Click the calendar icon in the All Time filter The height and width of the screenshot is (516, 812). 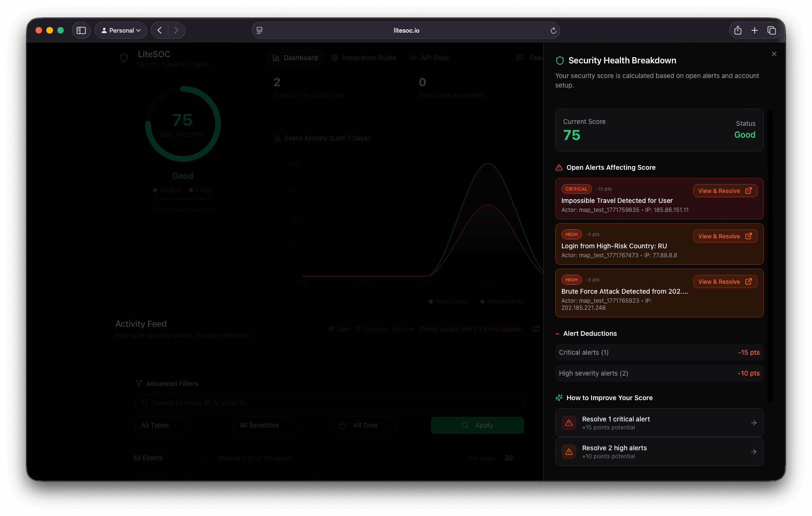(x=342, y=425)
